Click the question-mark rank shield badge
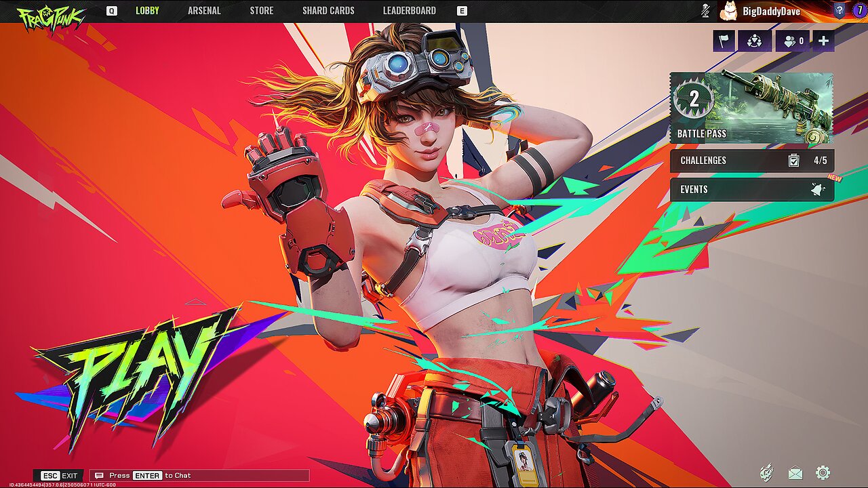The height and width of the screenshot is (488, 868). pyautogui.click(x=840, y=11)
